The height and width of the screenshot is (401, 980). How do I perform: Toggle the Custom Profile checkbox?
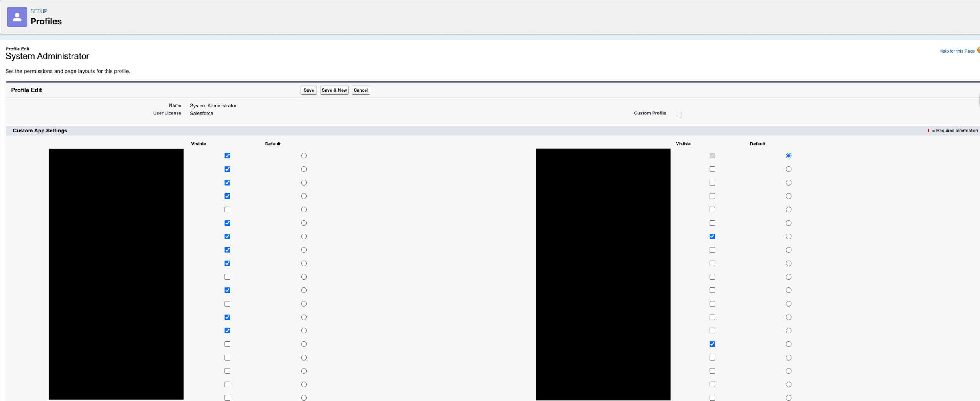coord(679,114)
